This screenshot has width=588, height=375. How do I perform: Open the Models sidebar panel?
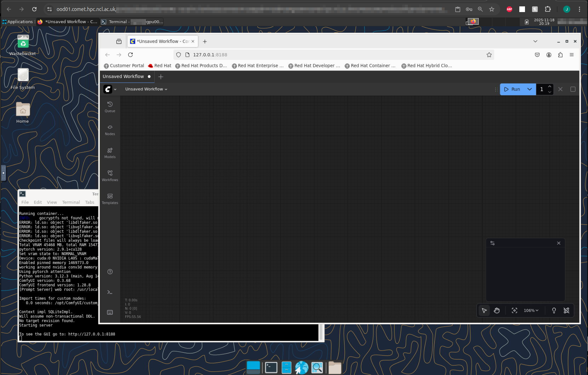point(110,152)
